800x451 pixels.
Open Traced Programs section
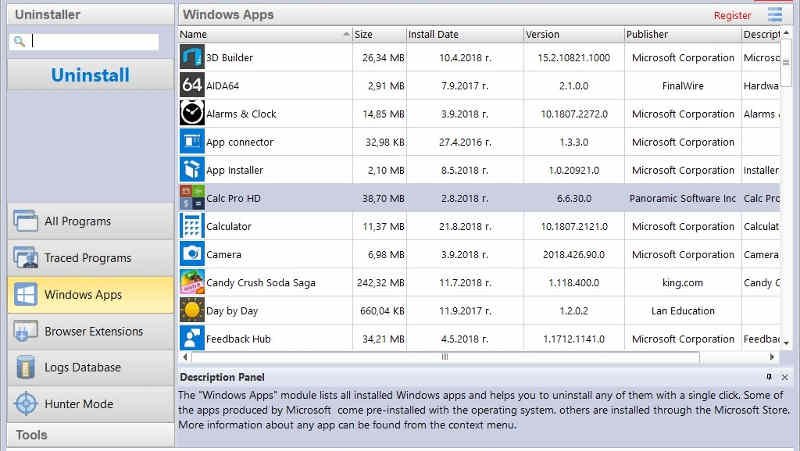91,258
